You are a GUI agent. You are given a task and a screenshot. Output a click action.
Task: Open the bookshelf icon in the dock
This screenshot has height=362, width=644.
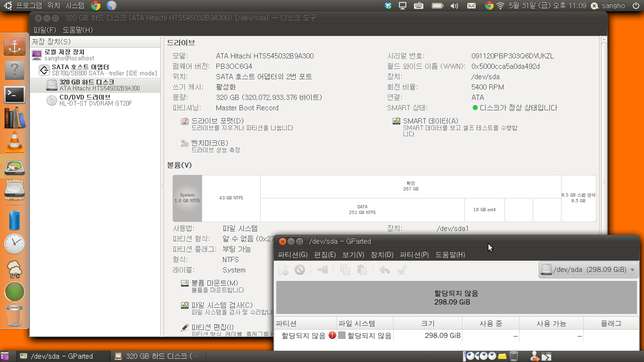click(x=15, y=118)
